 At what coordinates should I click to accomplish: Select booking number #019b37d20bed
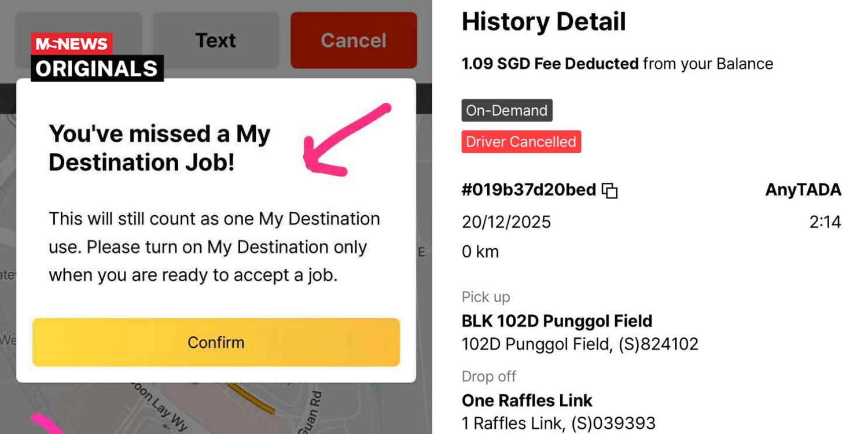click(x=528, y=190)
